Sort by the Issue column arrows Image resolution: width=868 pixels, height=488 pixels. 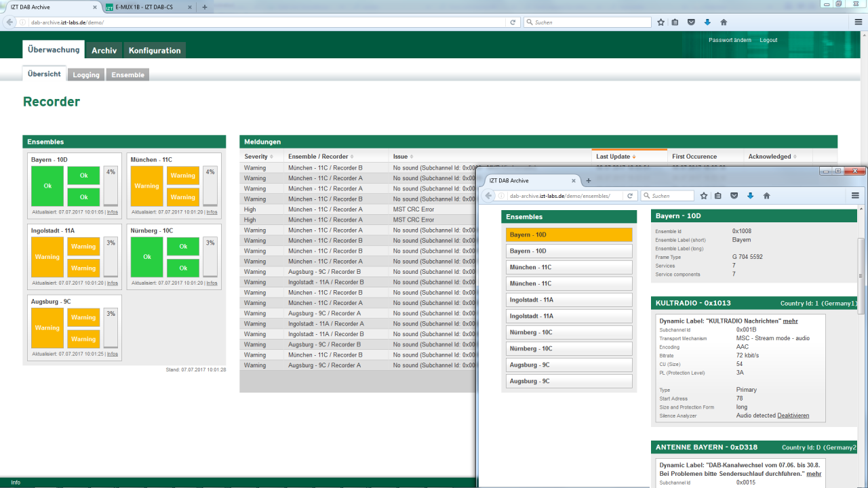point(413,157)
